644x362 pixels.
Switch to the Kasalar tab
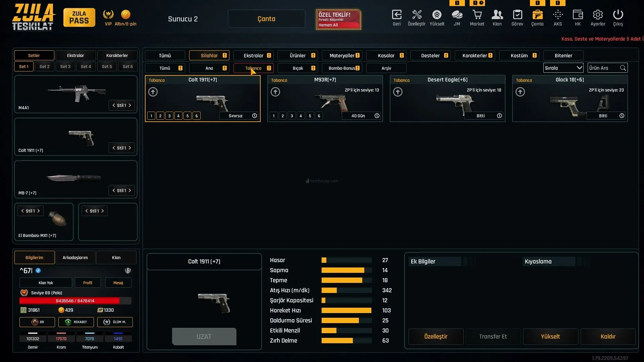(386, 56)
